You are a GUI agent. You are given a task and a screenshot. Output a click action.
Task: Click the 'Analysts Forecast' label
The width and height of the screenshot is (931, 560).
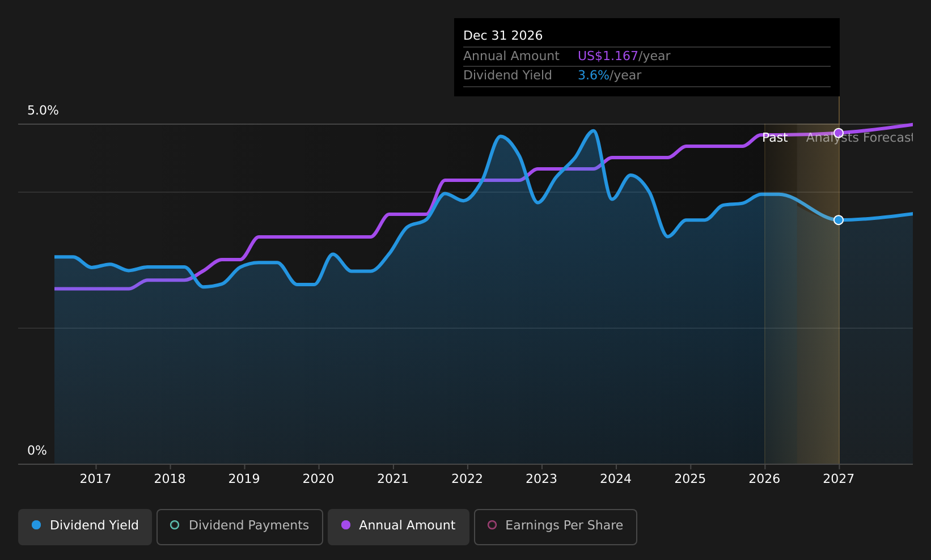860,138
